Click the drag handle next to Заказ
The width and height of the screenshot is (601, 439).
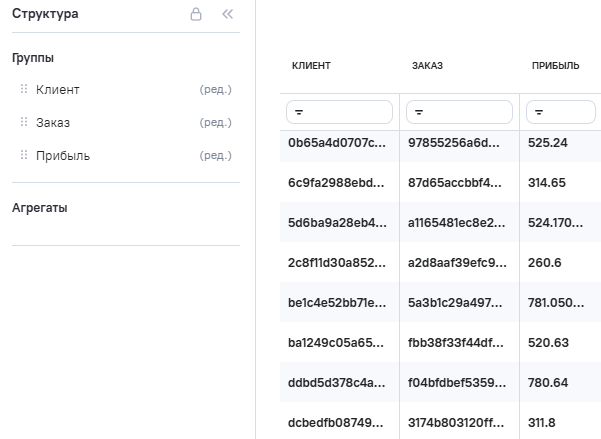(x=24, y=123)
